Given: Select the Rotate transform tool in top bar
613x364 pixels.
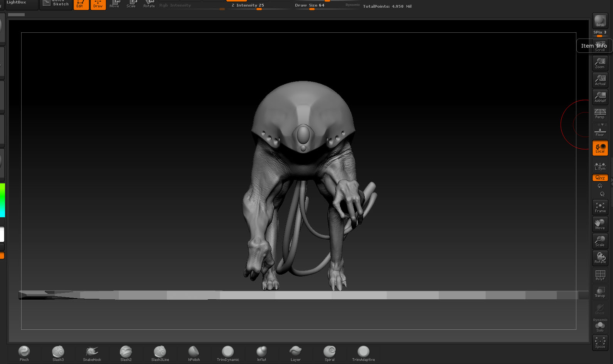Looking at the screenshot, I should [x=149, y=4].
